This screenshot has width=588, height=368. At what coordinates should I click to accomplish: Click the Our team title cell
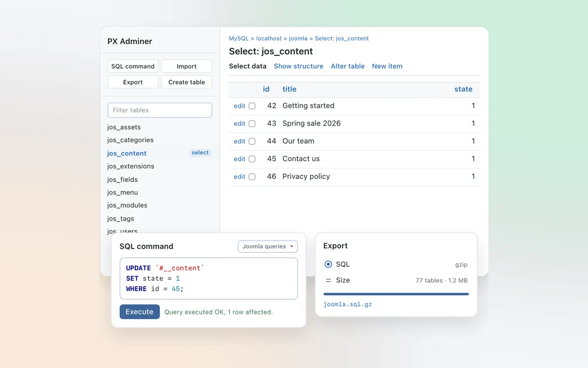(x=298, y=141)
